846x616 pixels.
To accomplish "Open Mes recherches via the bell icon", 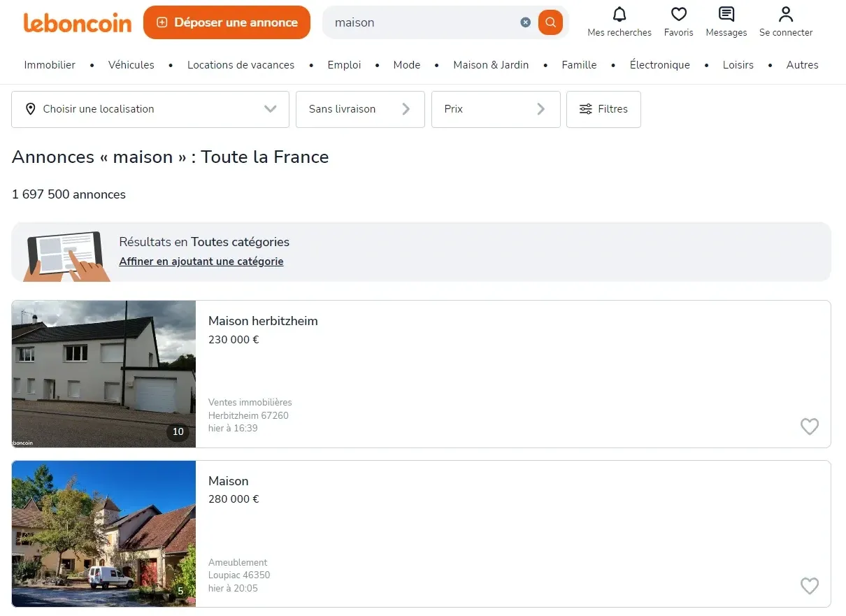I will point(618,13).
